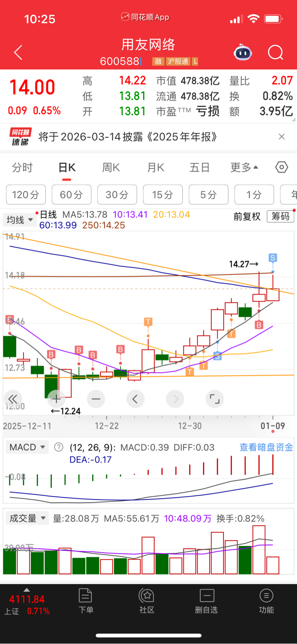Tap orange T marker above tall candle
Viewport: 297px width, 644px height.
[148, 322]
